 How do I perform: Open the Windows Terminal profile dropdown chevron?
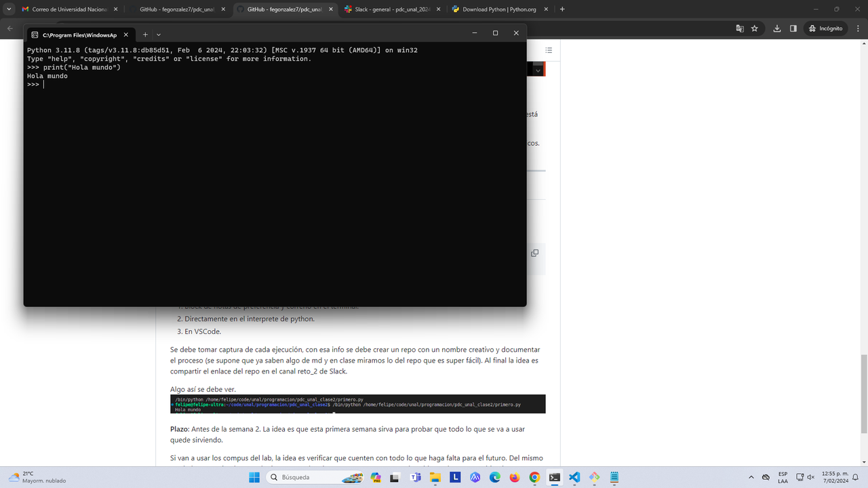(x=158, y=35)
